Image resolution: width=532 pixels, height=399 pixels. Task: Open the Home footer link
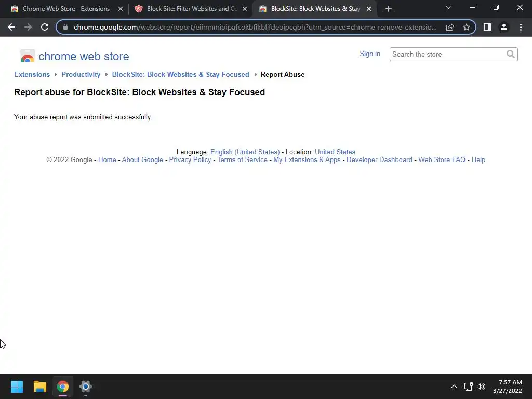coord(107,160)
